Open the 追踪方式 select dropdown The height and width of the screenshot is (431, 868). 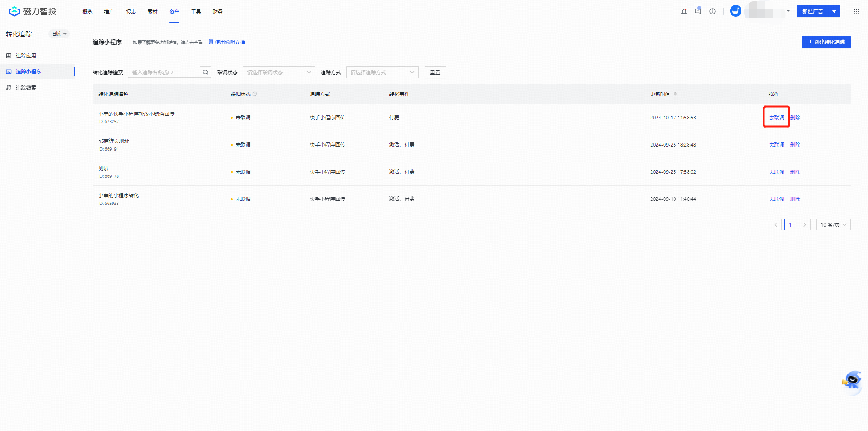pos(382,72)
